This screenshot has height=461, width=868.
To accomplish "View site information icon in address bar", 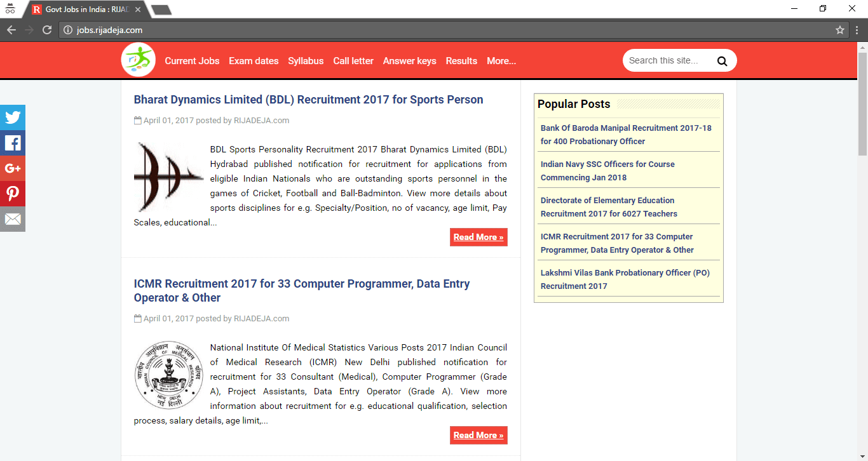I will pos(69,30).
